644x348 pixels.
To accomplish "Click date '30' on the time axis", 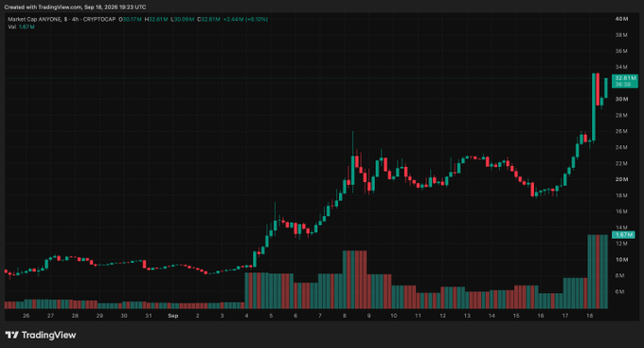I will 124,316.
